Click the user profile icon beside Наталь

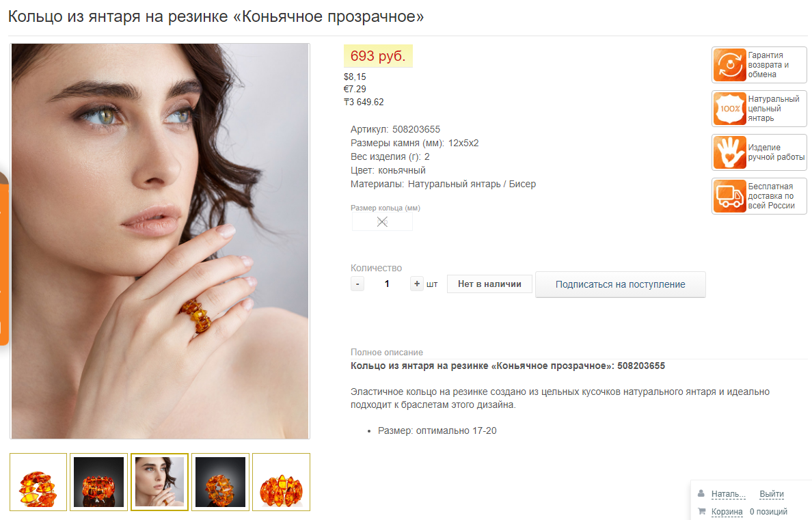701,493
